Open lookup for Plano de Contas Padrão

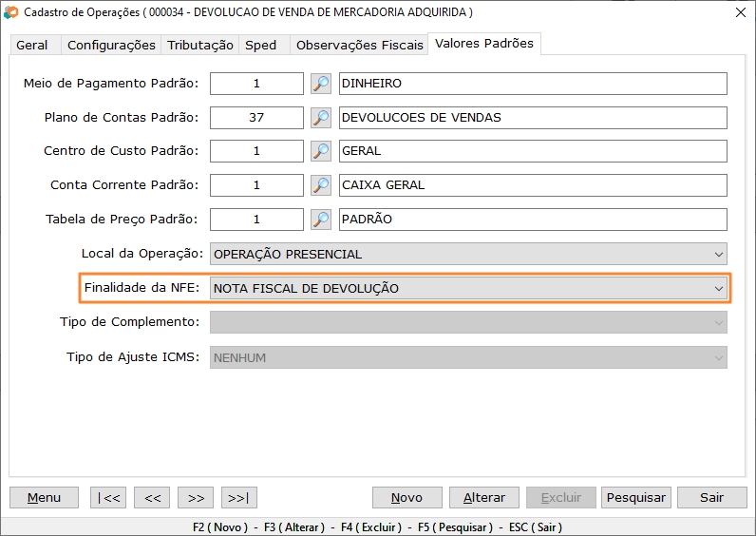pos(321,118)
